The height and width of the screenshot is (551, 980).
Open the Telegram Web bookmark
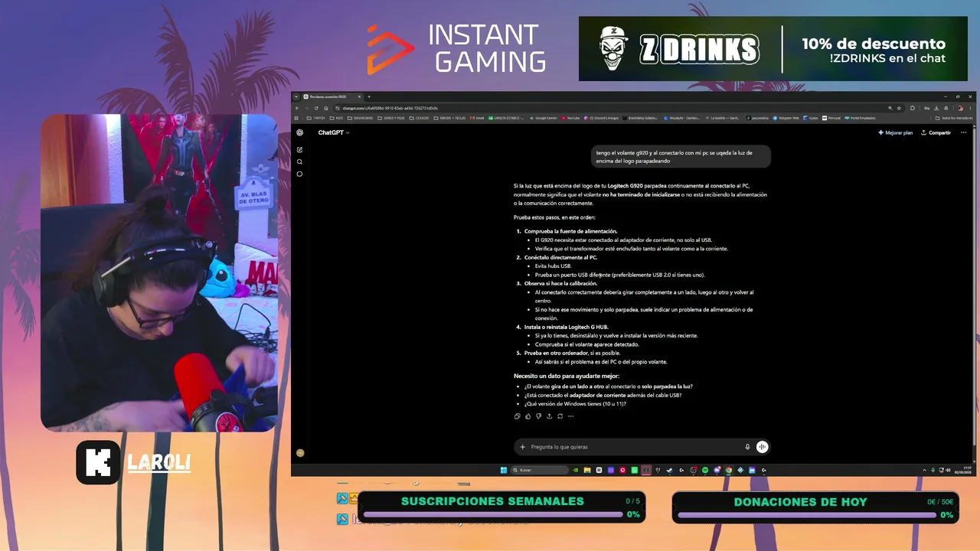pyautogui.click(x=786, y=118)
